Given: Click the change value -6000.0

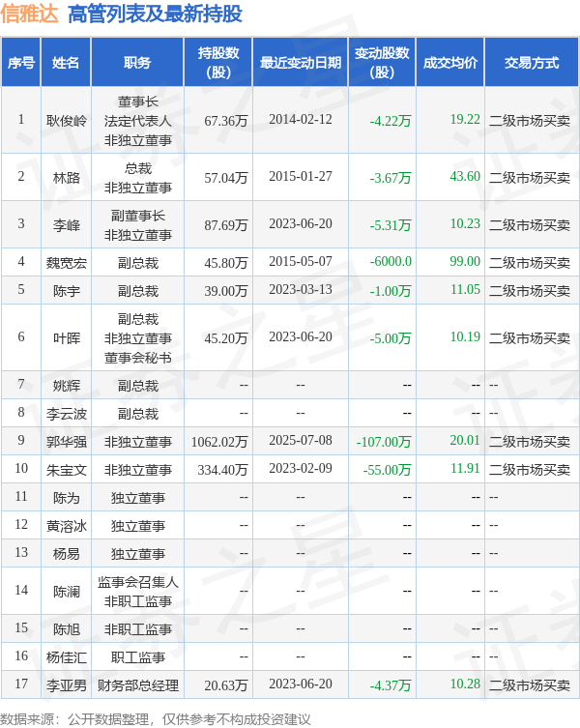Looking at the screenshot, I should click(391, 261).
